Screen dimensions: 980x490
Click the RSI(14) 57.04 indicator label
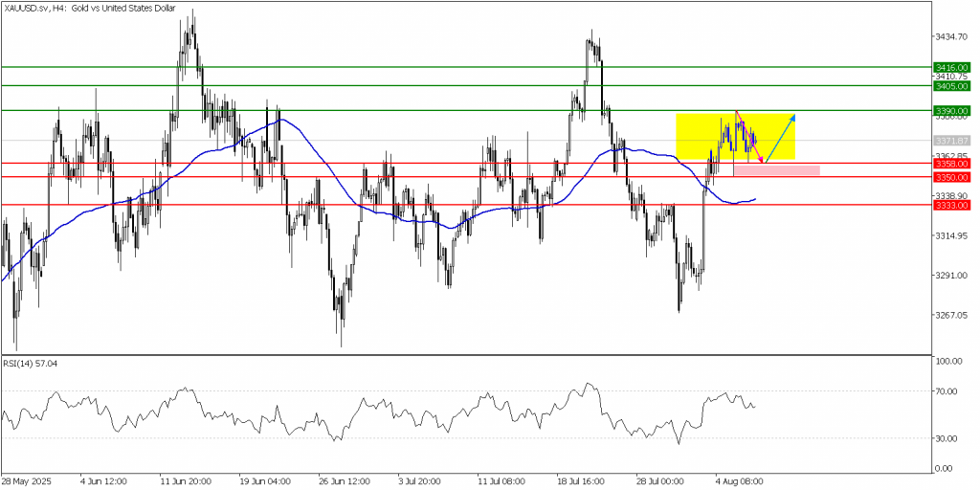point(32,365)
